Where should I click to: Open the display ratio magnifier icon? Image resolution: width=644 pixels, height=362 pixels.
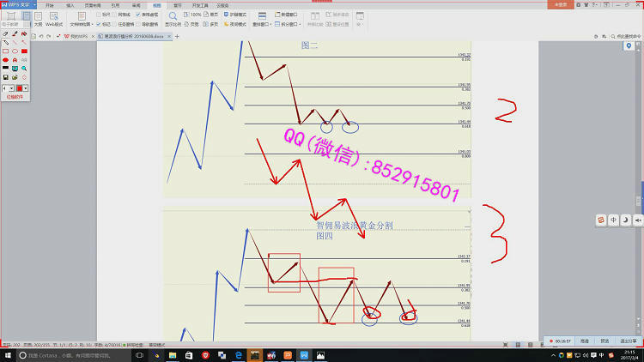pos(173,15)
